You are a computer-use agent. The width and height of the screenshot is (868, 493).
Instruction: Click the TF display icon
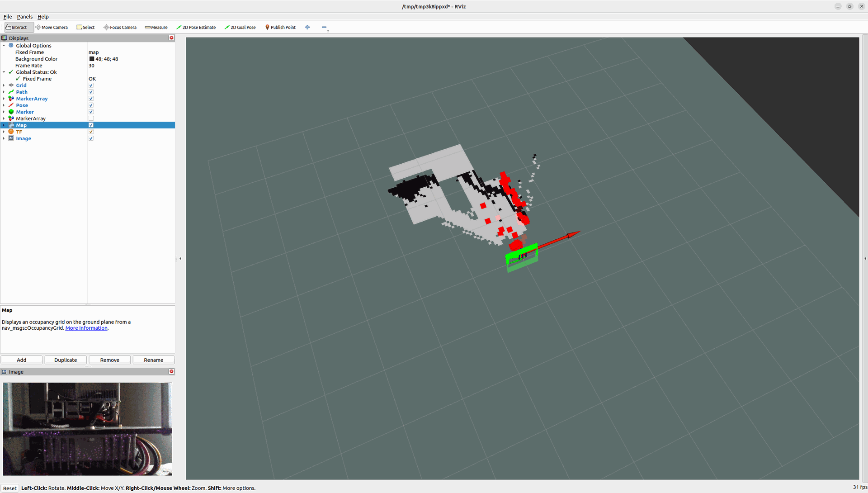(11, 132)
